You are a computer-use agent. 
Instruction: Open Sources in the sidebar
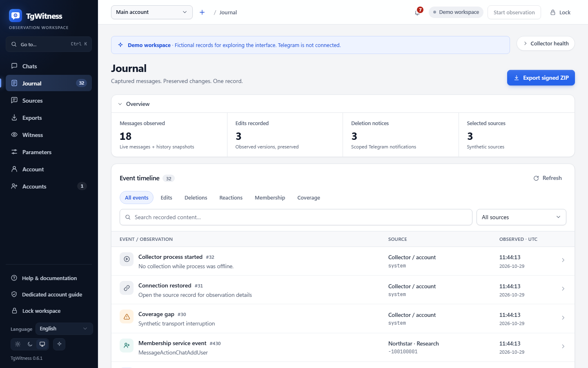click(x=49, y=100)
